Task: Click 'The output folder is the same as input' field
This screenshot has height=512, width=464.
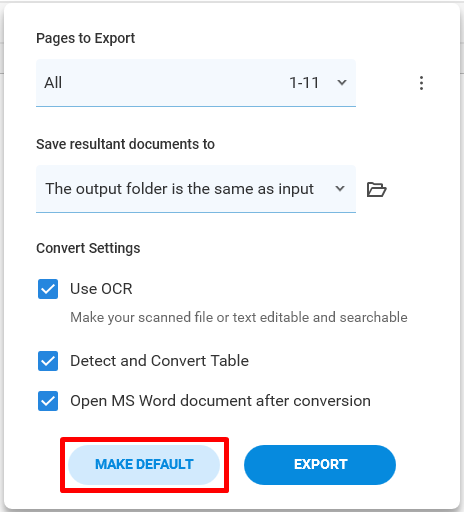Action: pos(196,189)
